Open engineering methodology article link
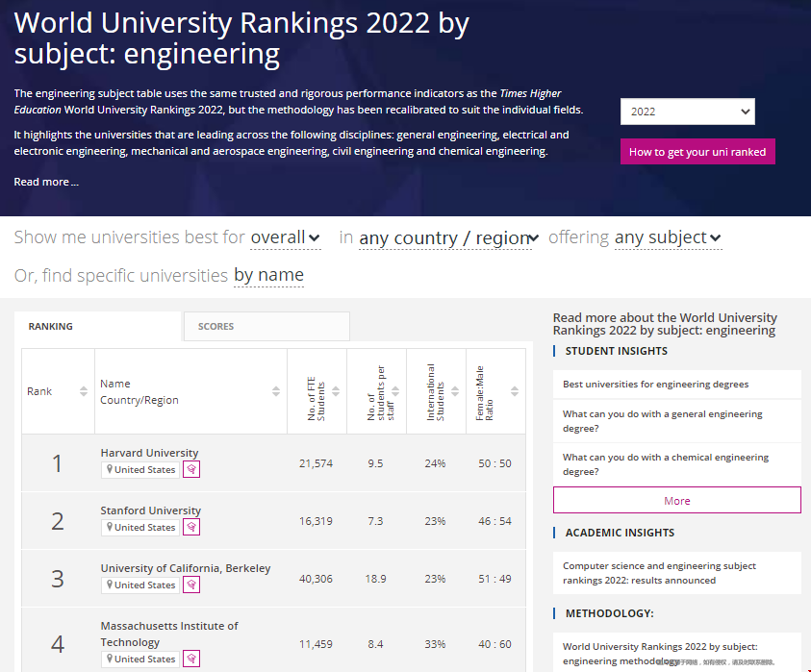The height and width of the screenshot is (672, 811). point(677,654)
